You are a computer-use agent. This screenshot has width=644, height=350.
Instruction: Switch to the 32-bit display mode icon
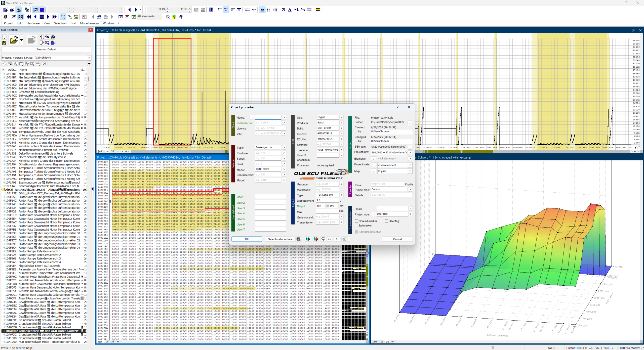tap(232, 10)
